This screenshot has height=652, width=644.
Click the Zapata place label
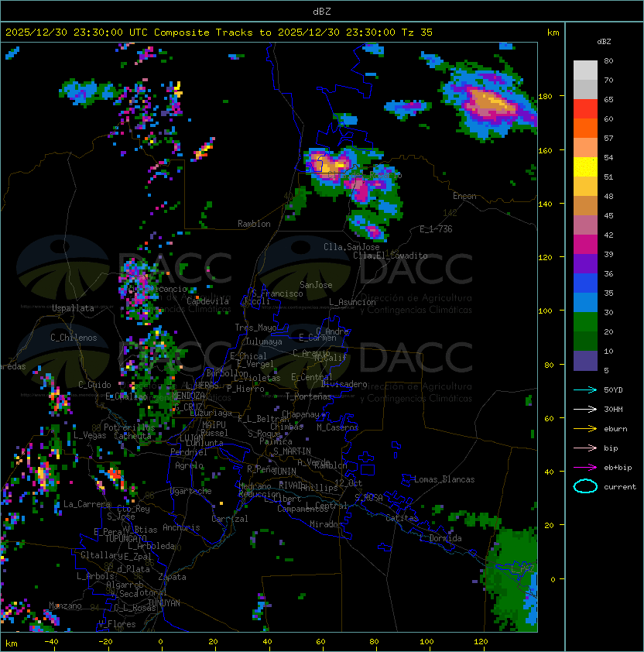click(x=172, y=577)
